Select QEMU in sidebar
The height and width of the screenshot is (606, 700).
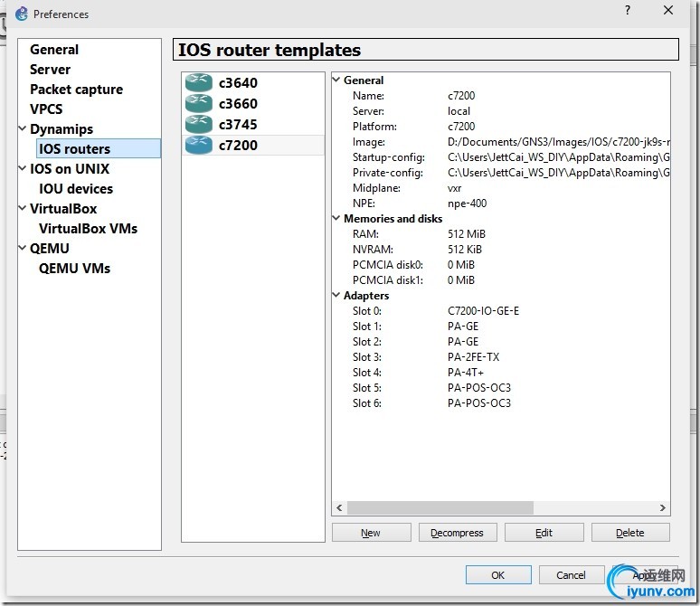[49, 249]
